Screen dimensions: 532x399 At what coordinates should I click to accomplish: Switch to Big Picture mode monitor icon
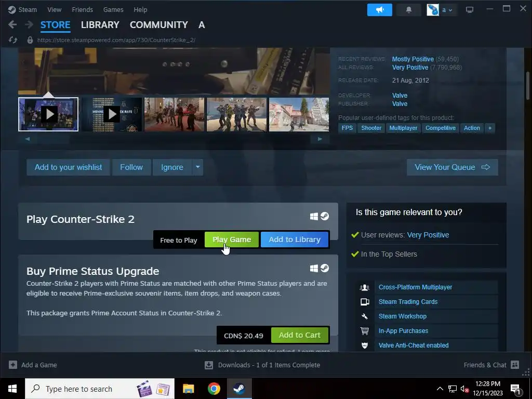tap(470, 10)
